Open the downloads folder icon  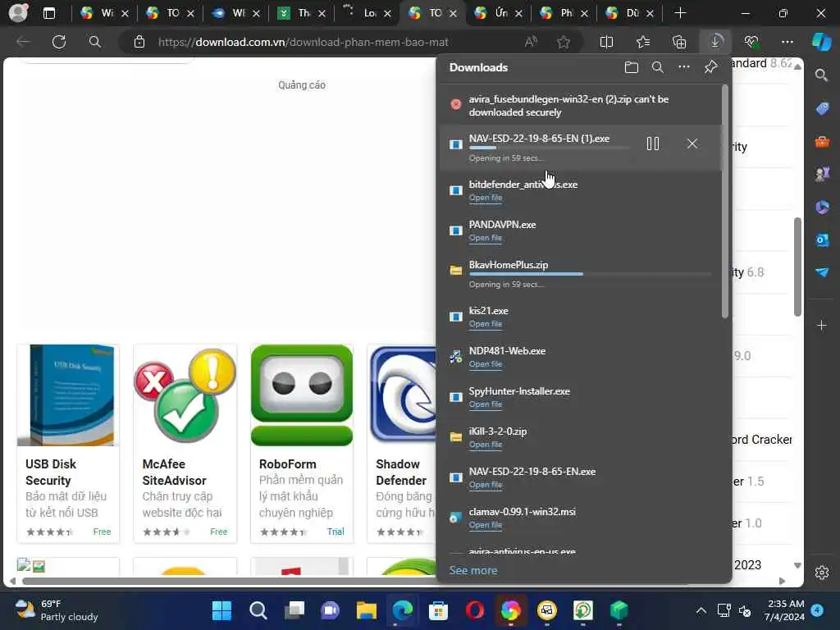[x=631, y=67]
